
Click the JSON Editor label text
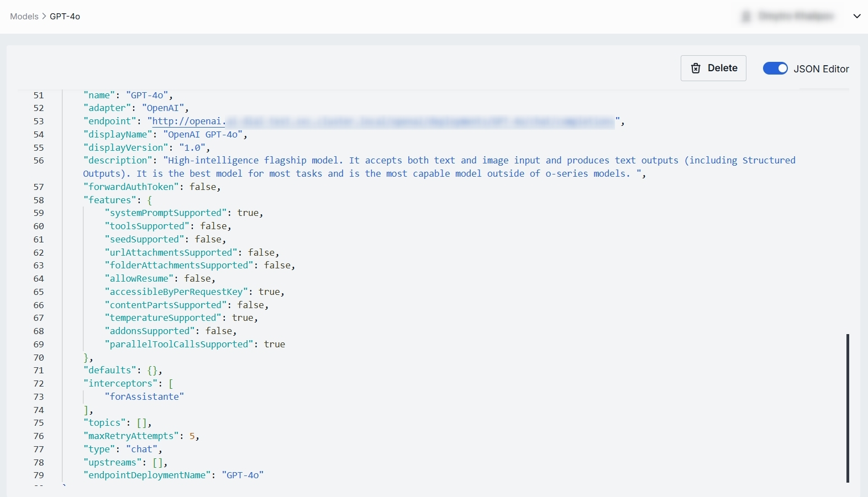[822, 69]
